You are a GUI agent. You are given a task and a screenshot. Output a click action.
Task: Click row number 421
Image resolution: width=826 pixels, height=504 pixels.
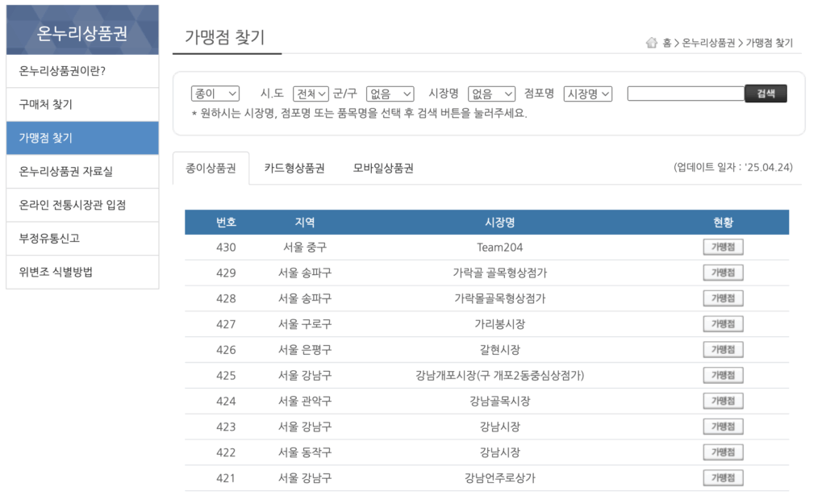click(226, 478)
